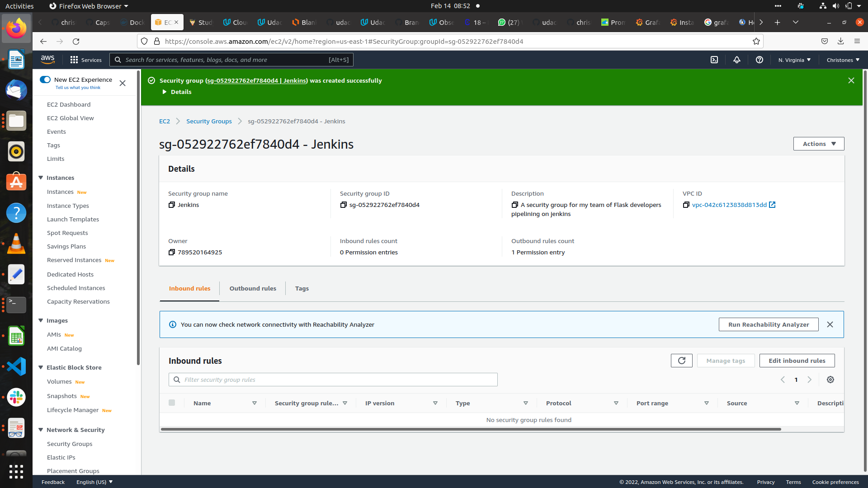Viewport: 868px width, 488px height.
Task: Switch to the Tags tab
Action: (302, 288)
